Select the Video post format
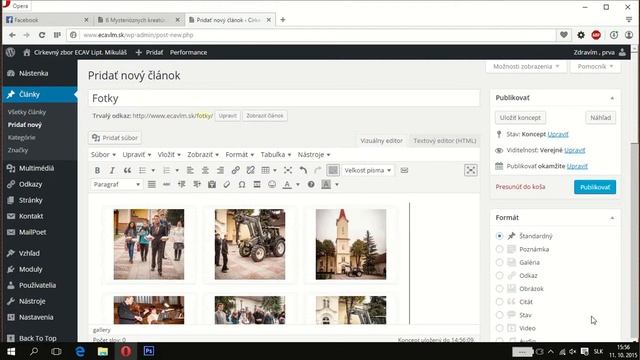The width and height of the screenshot is (640, 360). pos(499,328)
